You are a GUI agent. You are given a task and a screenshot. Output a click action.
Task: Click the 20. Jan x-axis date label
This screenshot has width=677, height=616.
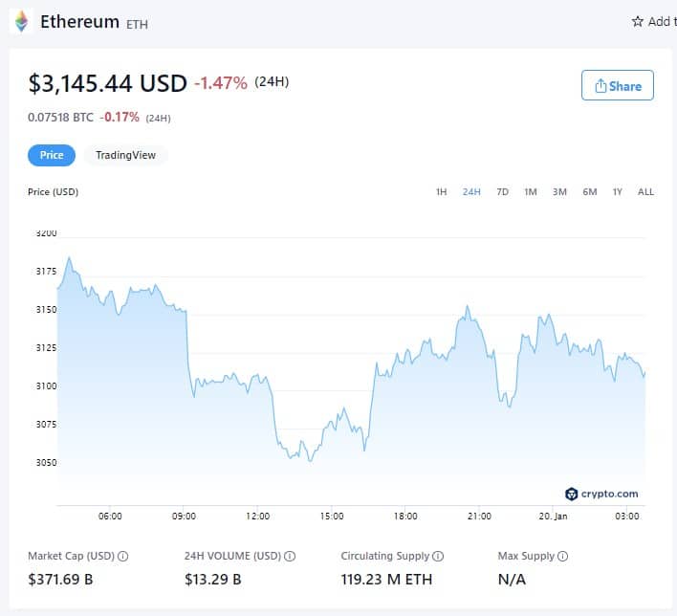pos(553,517)
